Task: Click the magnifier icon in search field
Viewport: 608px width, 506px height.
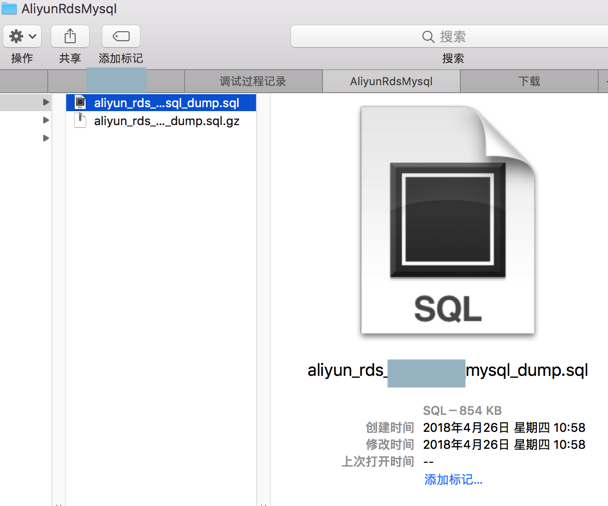Action: tap(428, 37)
